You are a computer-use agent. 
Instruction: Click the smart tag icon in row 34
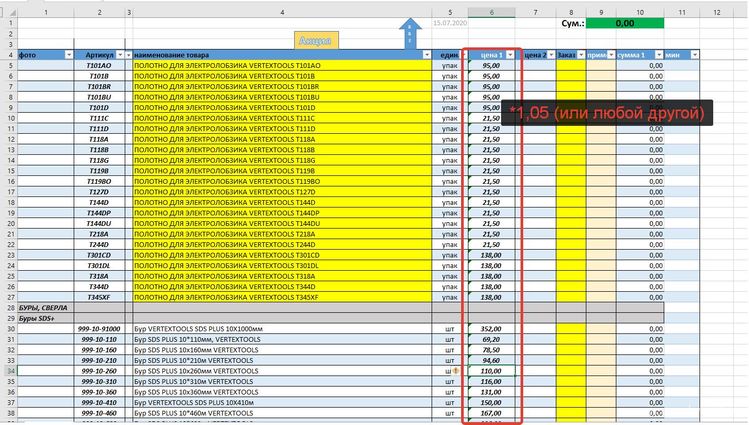coord(456,371)
